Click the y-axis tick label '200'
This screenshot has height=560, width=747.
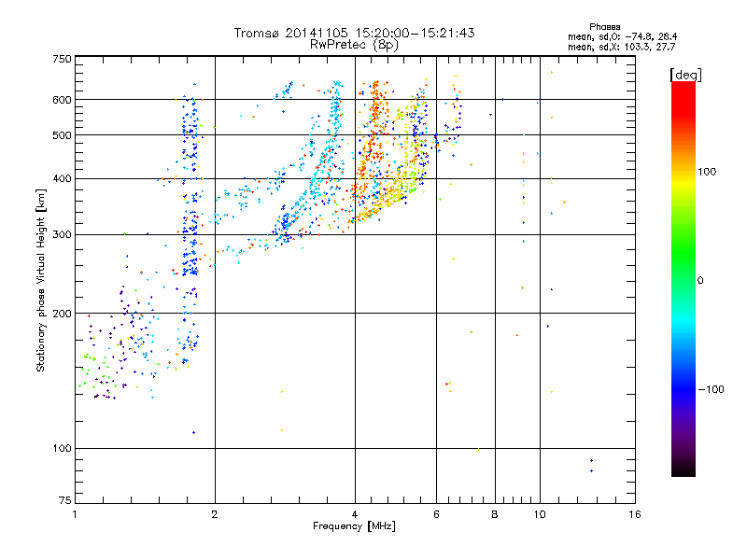click(x=62, y=314)
